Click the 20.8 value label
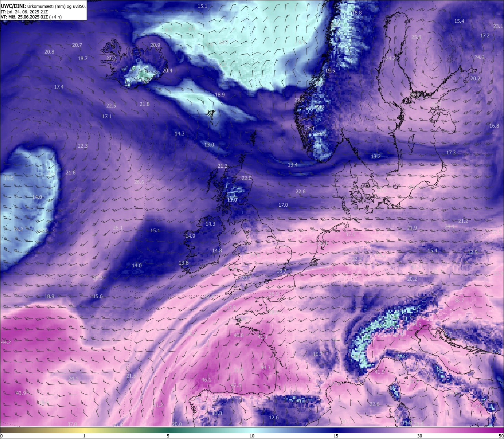Screen dimensions: 504x439 pyautogui.click(x=49, y=52)
